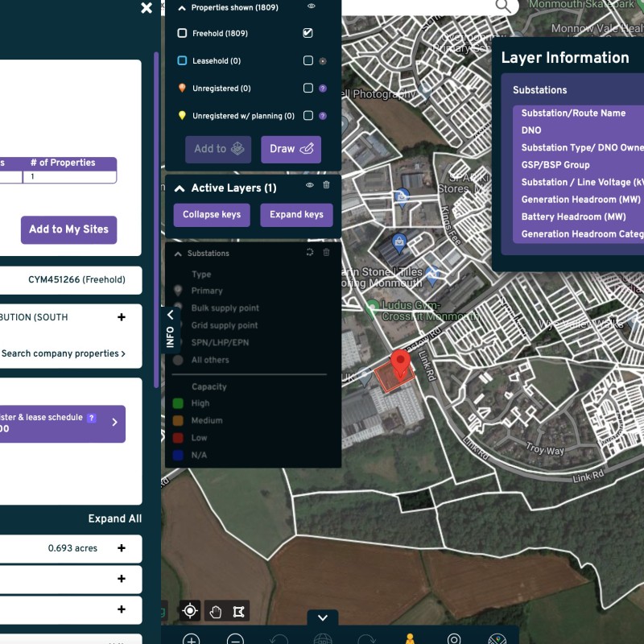
Task: Click the Add to My Sites button
Action: tap(68, 229)
